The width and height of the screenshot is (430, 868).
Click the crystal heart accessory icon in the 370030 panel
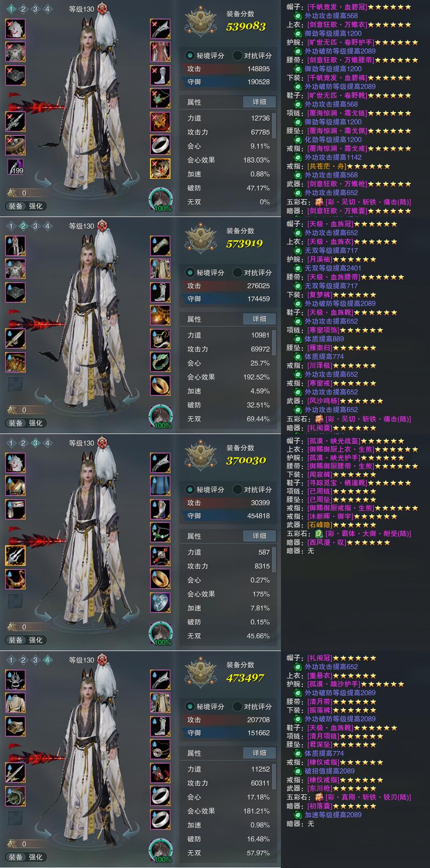(x=160, y=603)
